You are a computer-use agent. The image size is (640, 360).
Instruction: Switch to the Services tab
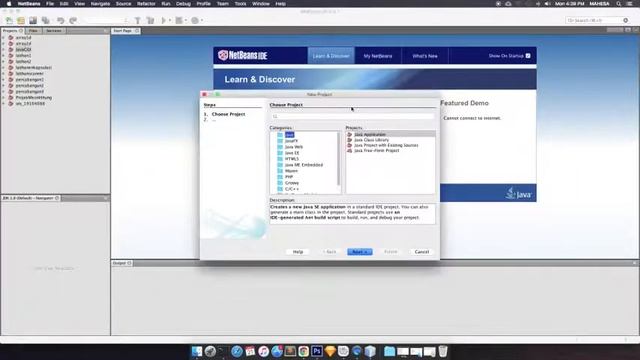(x=53, y=31)
